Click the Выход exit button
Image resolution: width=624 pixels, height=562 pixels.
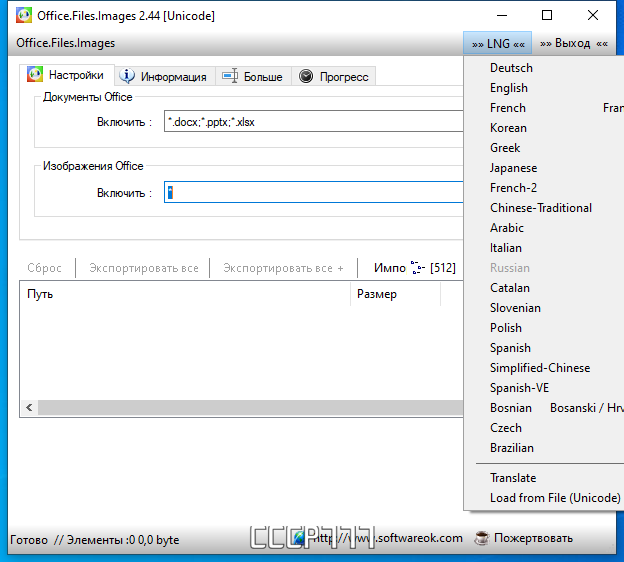[573, 43]
